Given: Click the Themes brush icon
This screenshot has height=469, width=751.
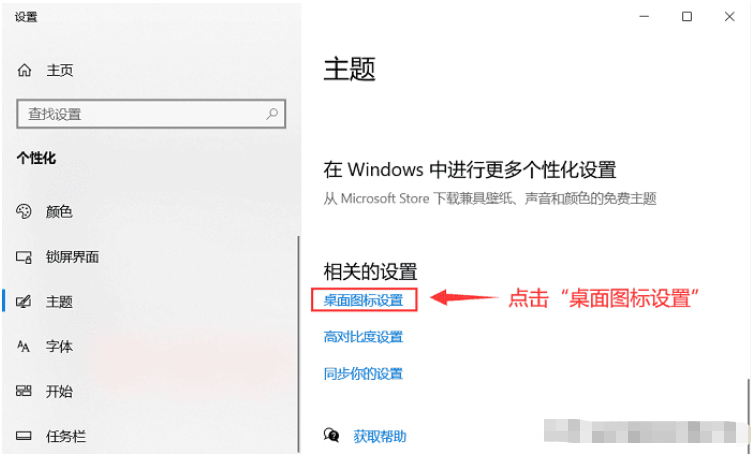Looking at the screenshot, I should pos(24,302).
